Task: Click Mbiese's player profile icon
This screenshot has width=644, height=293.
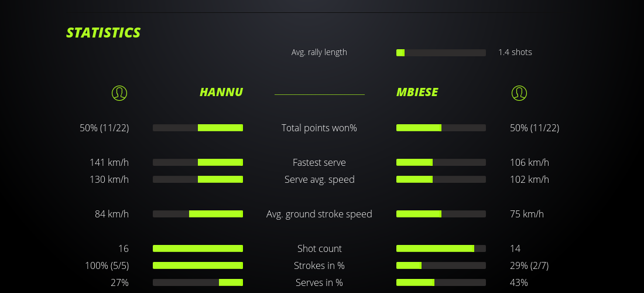Action: [x=519, y=93]
